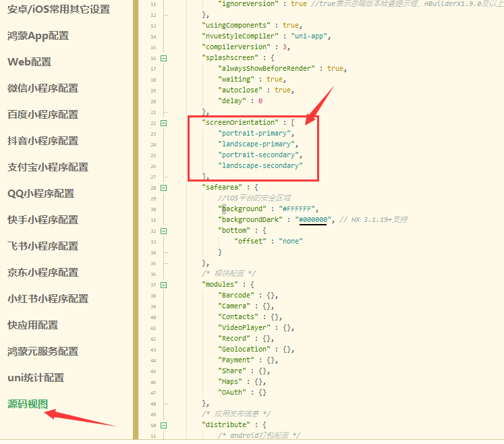
Task: Open 鸿蒙App配置 settings
Action: [x=38, y=36]
